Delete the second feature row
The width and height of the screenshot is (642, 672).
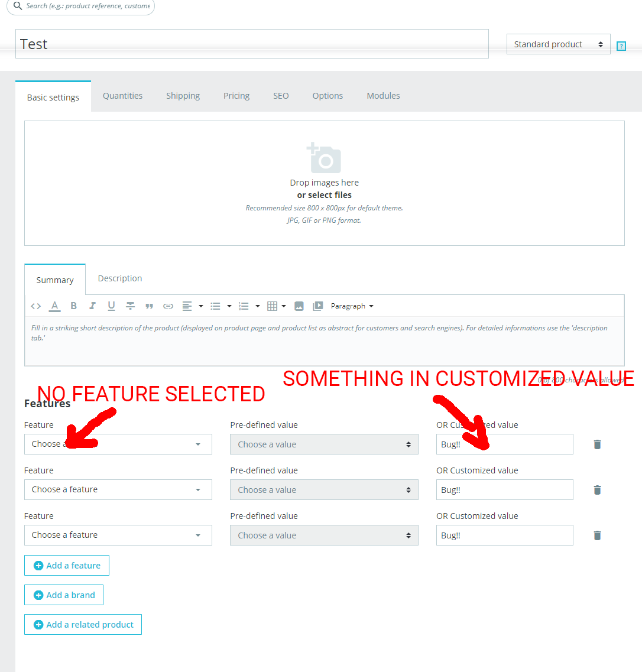(x=598, y=490)
